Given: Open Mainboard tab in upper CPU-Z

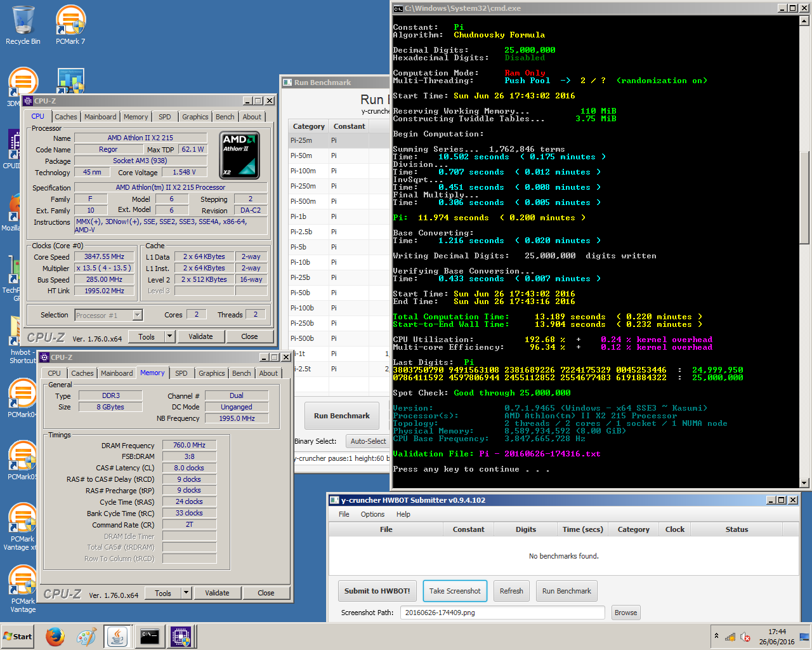Looking at the screenshot, I should 100,117.
